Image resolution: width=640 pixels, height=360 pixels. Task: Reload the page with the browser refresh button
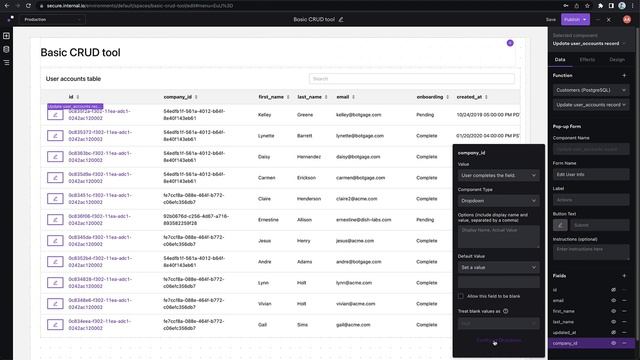pos(28,6)
